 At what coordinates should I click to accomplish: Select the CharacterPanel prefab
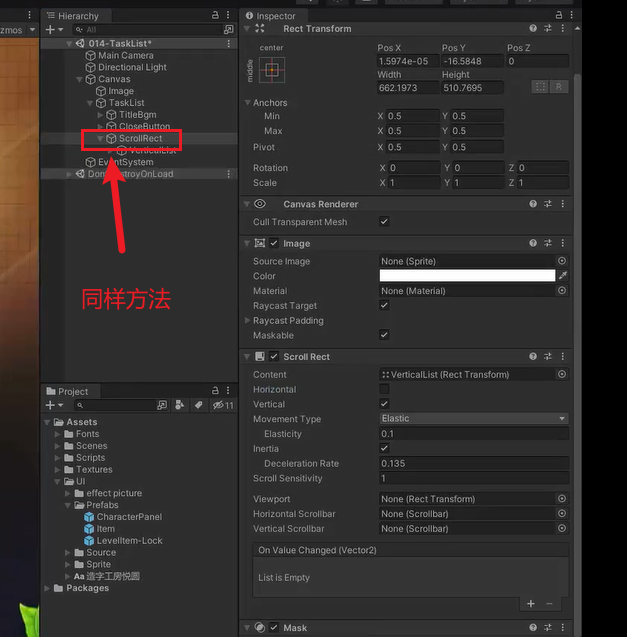click(x=129, y=517)
